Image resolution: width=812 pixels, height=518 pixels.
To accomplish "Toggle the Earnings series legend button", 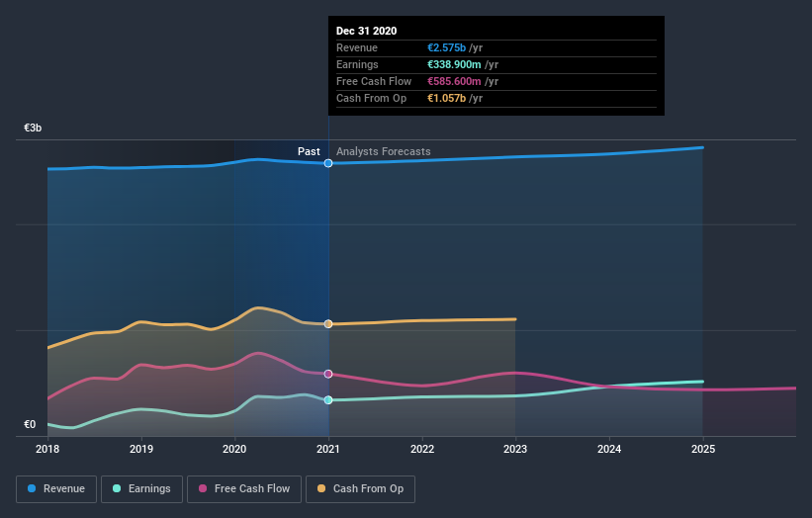I will pos(141,489).
